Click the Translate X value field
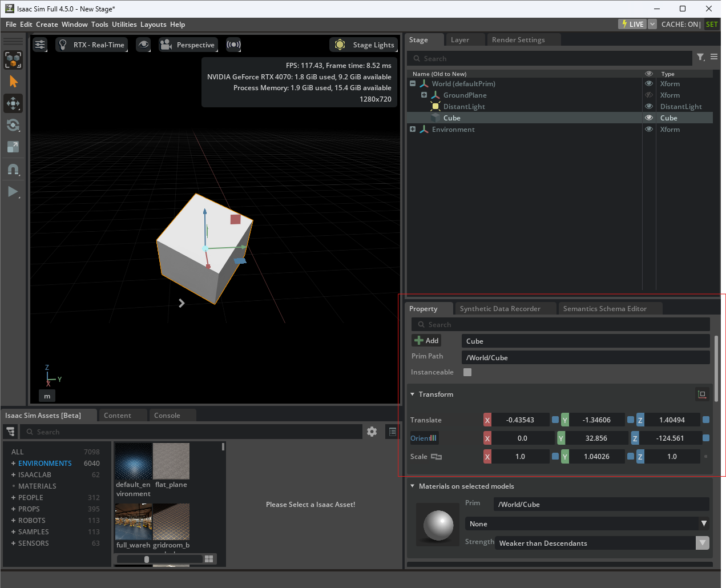The width and height of the screenshot is (726, 588). pos(520,420)
